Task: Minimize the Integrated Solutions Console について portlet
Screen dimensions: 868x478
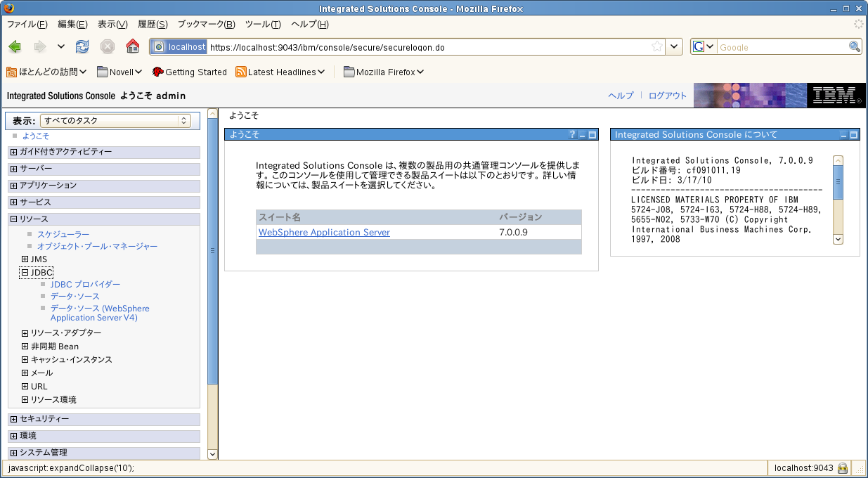Action: pyautogui.click(x=844, y=134)
